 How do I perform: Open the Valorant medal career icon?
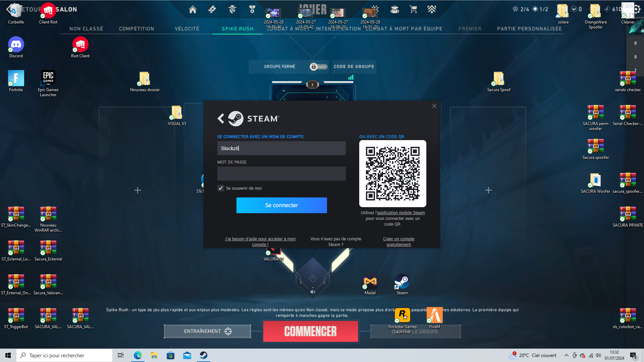tap(252, 9)
